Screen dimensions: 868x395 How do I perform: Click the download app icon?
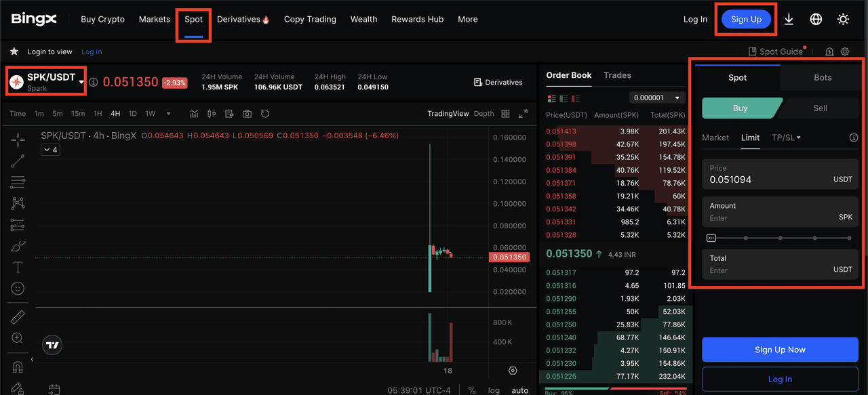coord(789,20)
